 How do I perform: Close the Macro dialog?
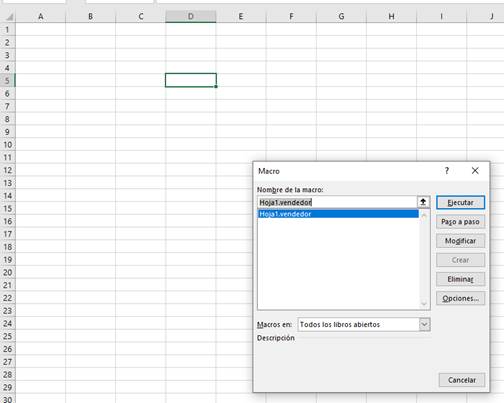coord(475,171)
